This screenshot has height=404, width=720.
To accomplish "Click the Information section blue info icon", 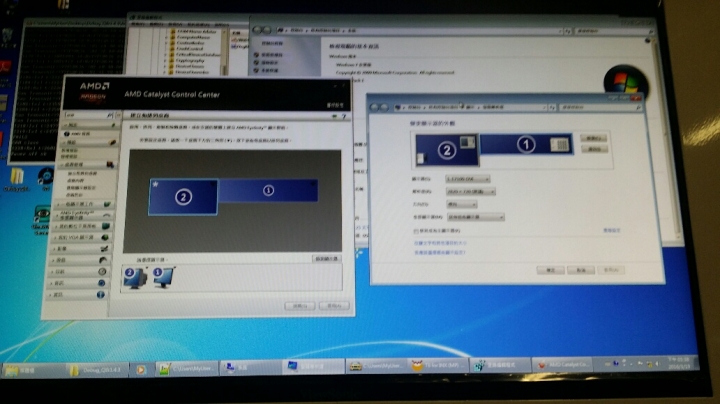I will (101, 295).
